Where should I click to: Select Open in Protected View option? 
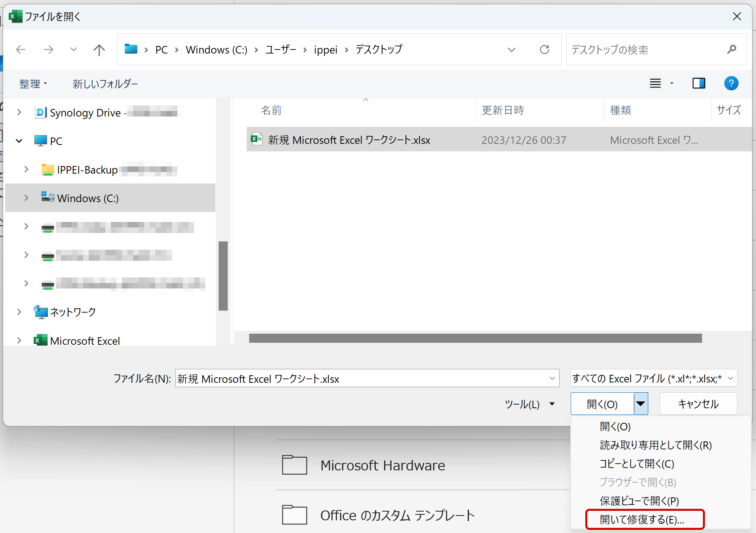(x=639, y=501)
